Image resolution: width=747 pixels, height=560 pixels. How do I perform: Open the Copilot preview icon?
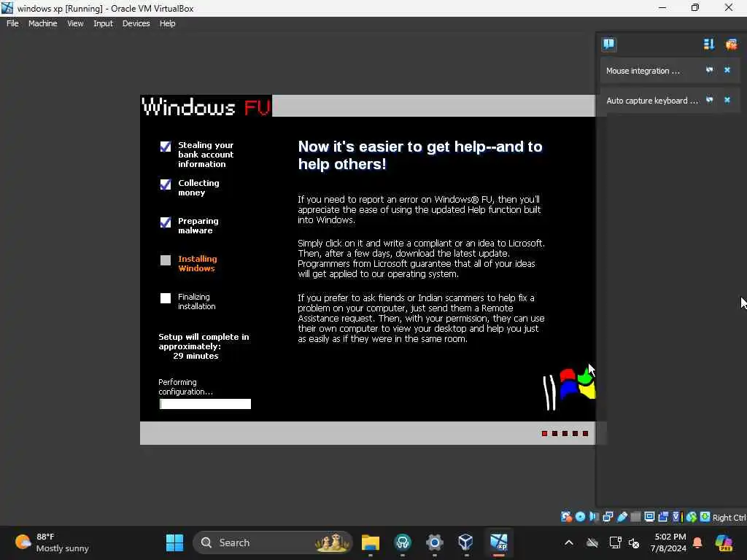coord(724,542)
